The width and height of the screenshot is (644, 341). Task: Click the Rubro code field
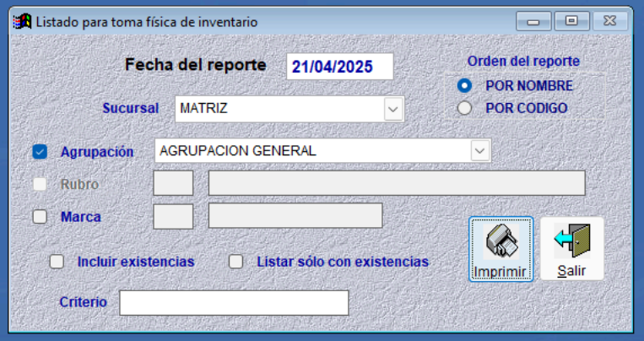click(173, 183)
